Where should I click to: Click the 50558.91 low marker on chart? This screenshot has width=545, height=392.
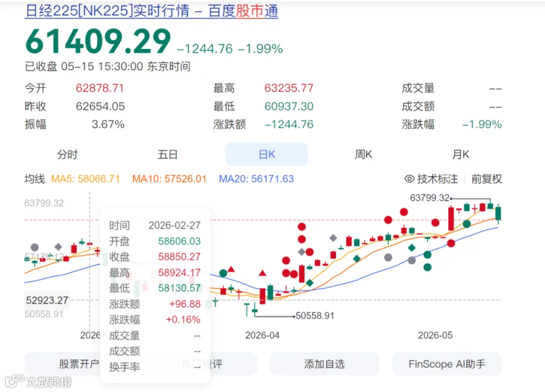point(315,316)
